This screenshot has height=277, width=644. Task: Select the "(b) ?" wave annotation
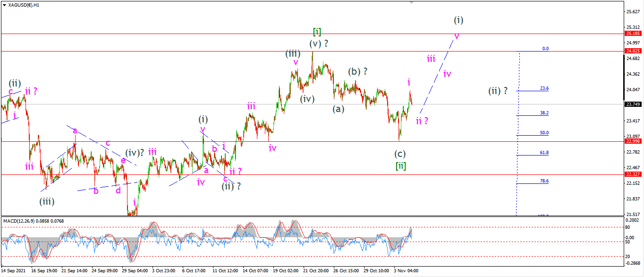[x=358, y=72]
